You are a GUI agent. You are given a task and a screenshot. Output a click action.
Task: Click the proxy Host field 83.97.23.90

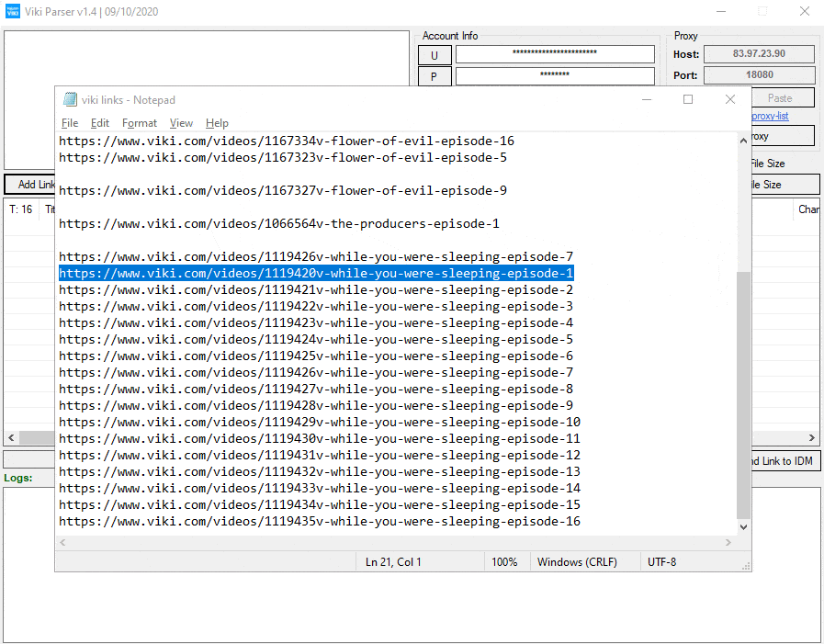[x=760, y=53]
